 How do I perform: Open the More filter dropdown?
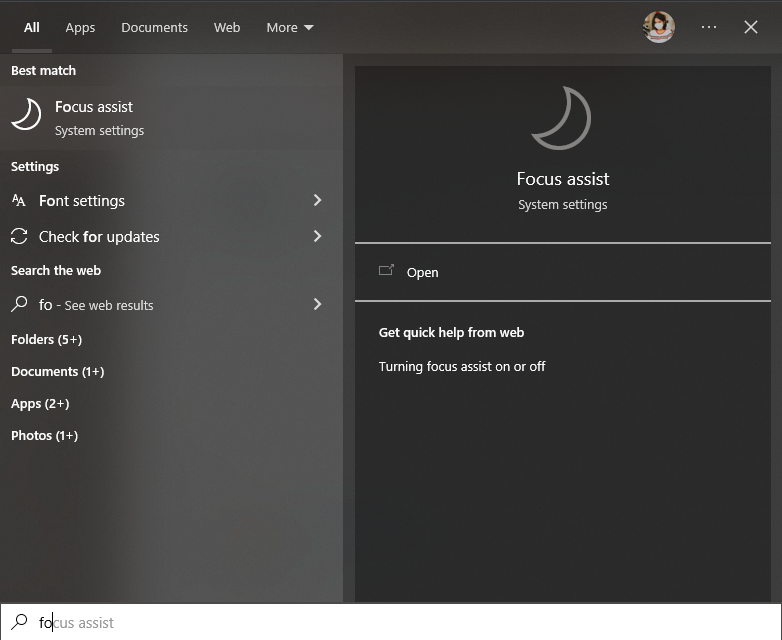[290, 27]
